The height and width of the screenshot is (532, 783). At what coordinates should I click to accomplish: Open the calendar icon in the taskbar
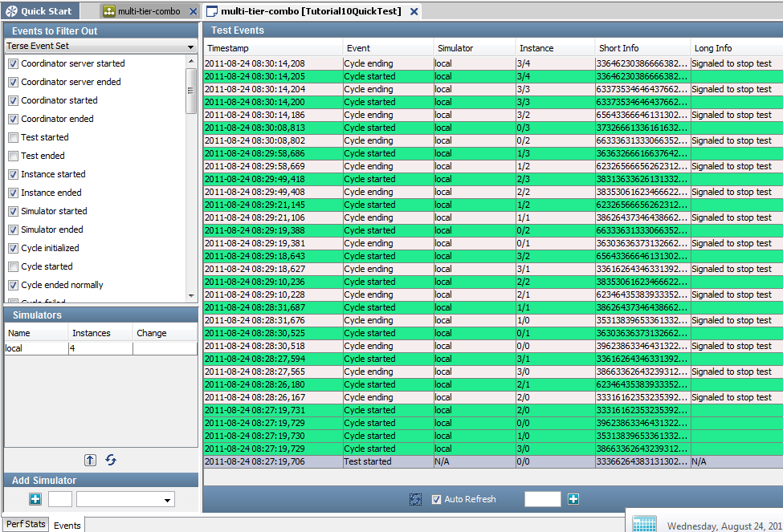pos(643,522)
